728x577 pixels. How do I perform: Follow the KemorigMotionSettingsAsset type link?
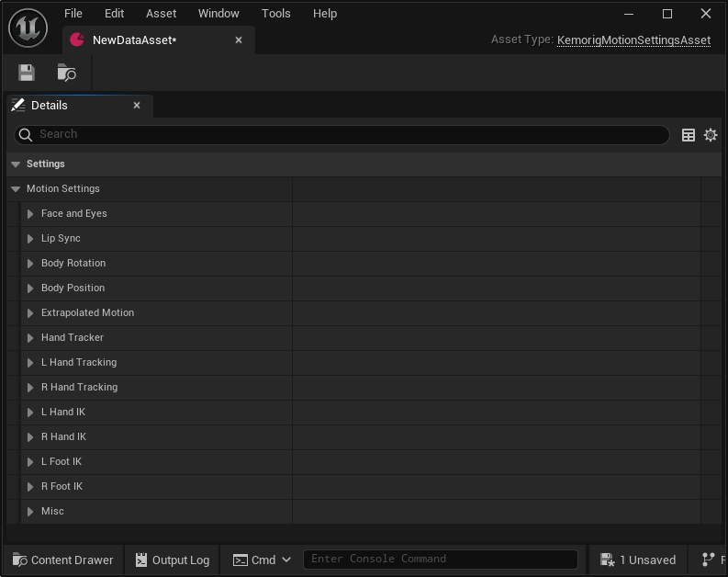(x=633, y=40)
